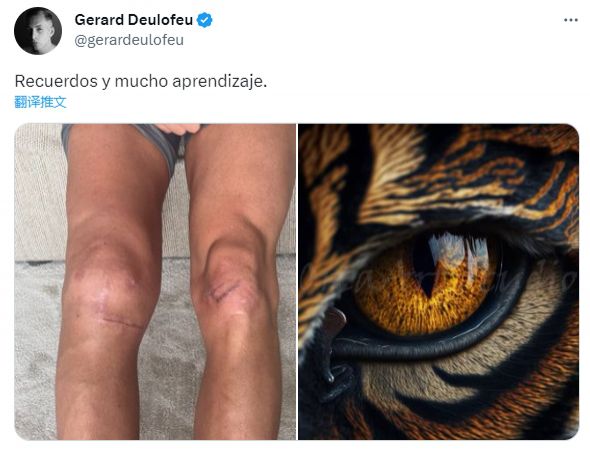590x453 pixels.
Task: Click the stitched scar on the right knee
Action: point(224,291)
